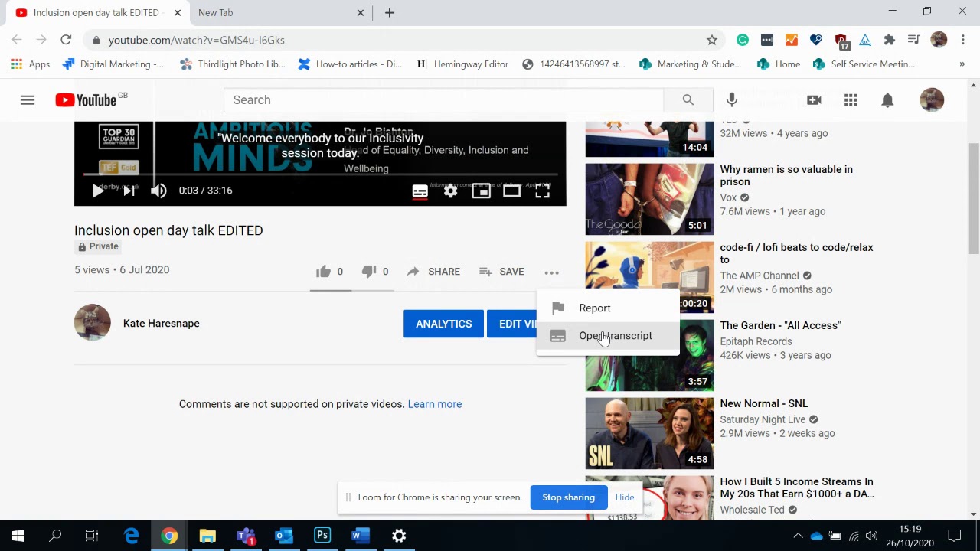Open Grammarly extension icon
This screenshot has height=551, width=980.
(743, 40)
